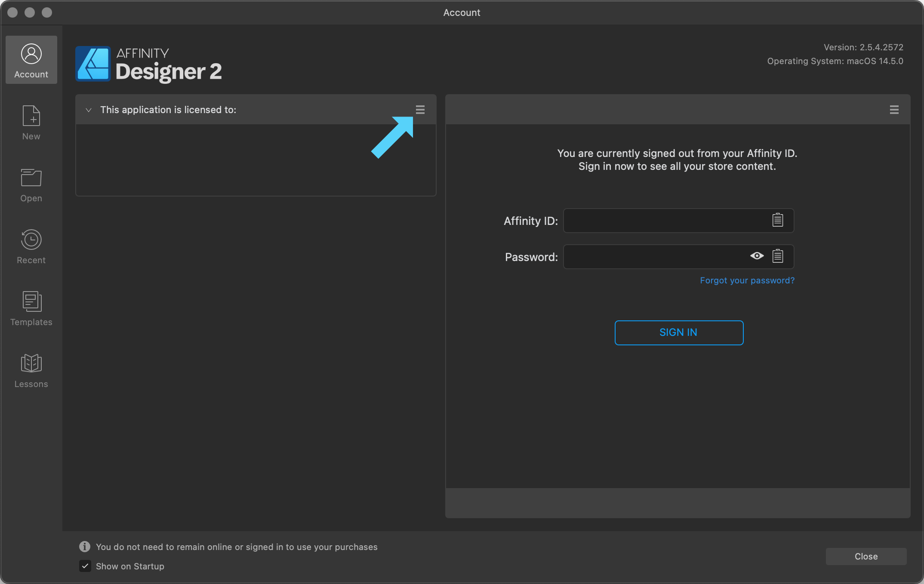This screenshot has width=924, height=584.
Task: Click 'Operating System: macOS 14.5.0' text
Action: [x=835, y=61]
